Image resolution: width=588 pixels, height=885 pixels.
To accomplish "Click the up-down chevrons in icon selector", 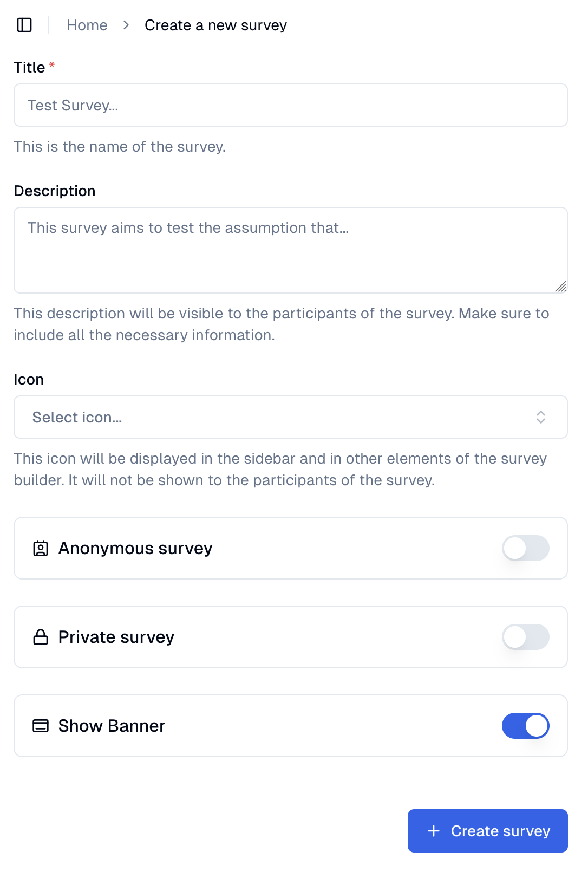I will (540, 417).
